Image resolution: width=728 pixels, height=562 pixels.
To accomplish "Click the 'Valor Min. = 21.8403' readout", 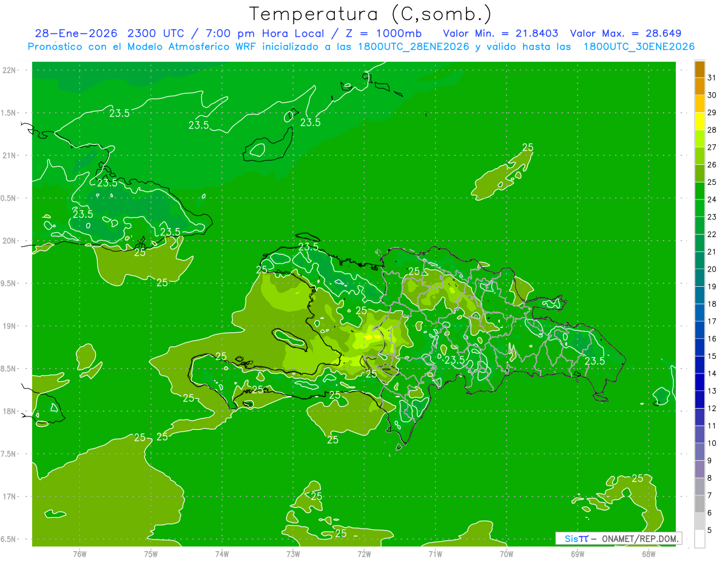I will 501,33.
